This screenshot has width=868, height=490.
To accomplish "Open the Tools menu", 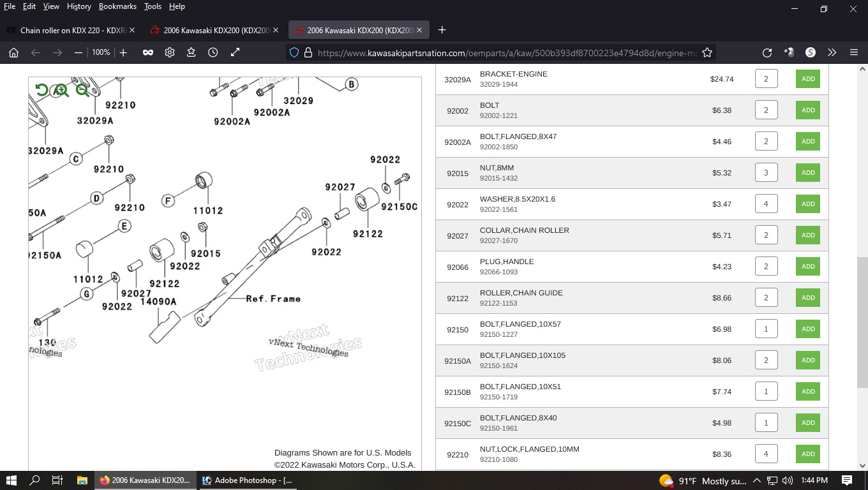I will [x=153, y=6].
